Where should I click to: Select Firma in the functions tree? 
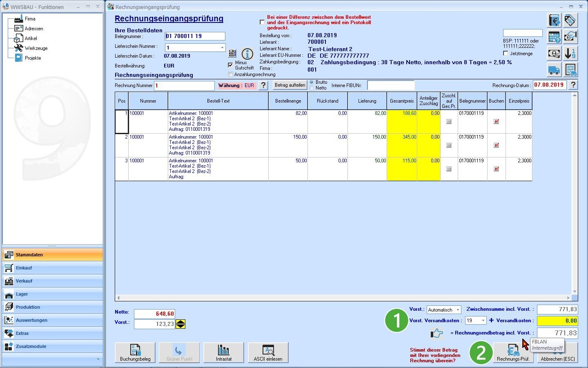pos(30,19)
